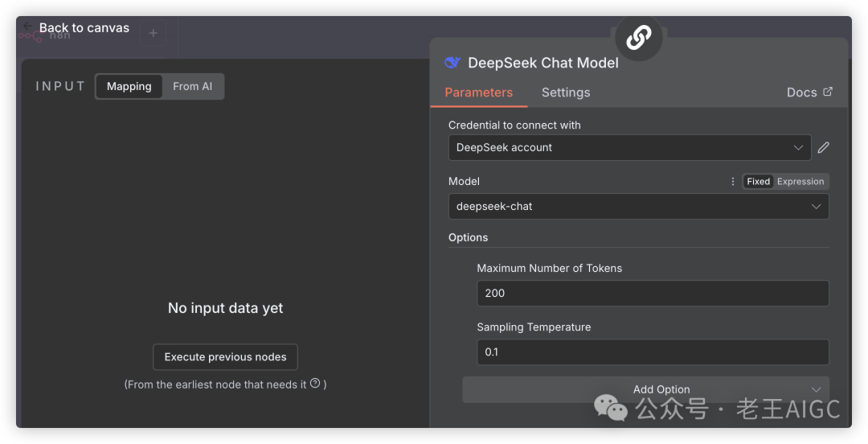
Task: Click the Maximum Number of Tokens field
Action: pyautogui.click(x=653, y=294)
